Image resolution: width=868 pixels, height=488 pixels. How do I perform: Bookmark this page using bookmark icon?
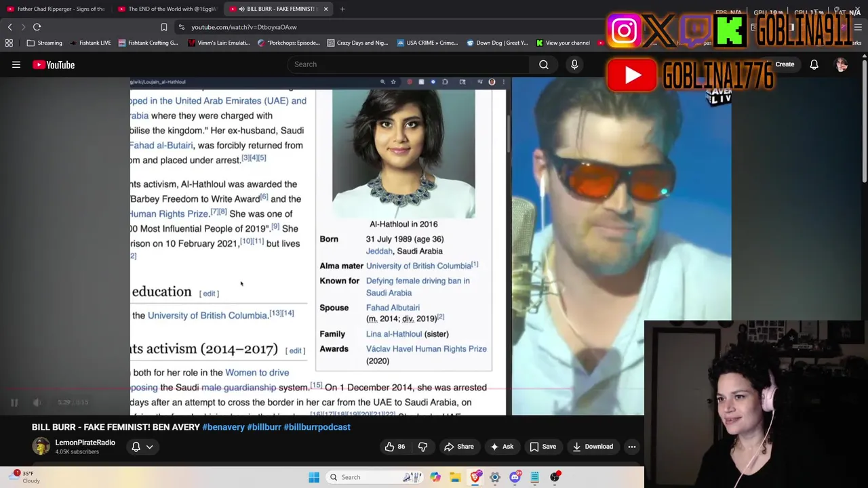click(x=163, y=27)
